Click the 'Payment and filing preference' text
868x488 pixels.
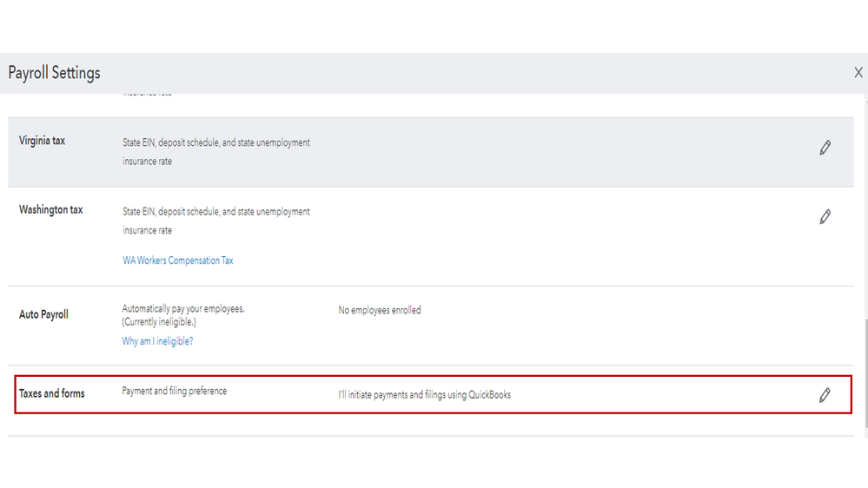(175, 392)
